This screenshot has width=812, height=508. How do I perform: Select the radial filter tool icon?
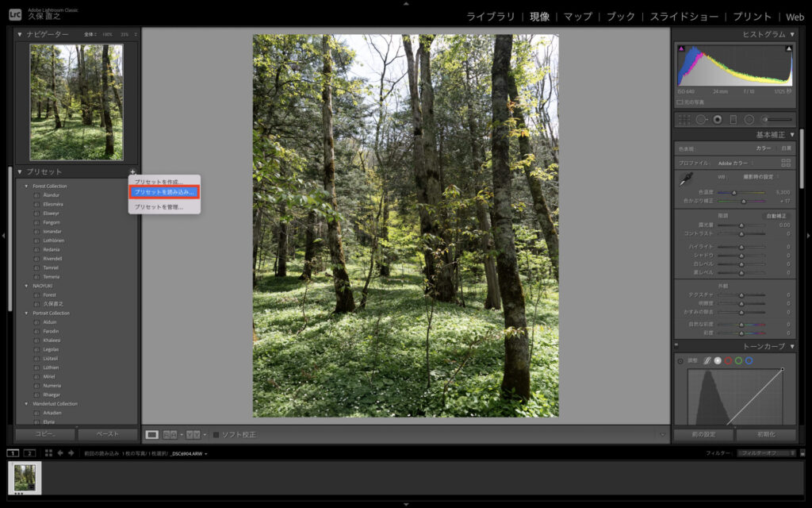point(749,120)
